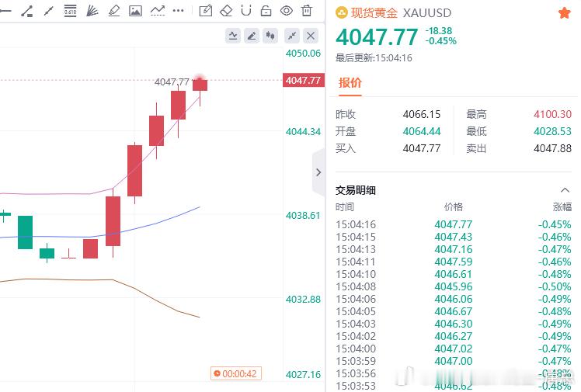Select trade price 4047.43 at 15:04:15
Image resolution: width=581 pixels, height=392 pixels.
454,237
